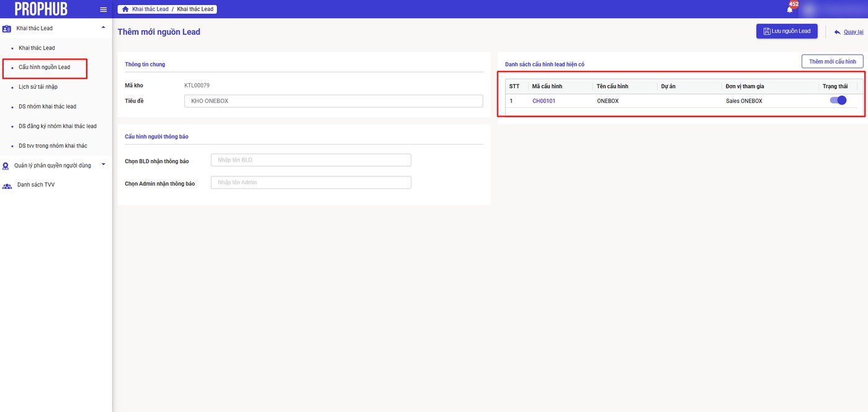This screenshot has height=412, width=868.
Task: Click the Thông tin chung section heading
Action: click(x=145, y=64)
